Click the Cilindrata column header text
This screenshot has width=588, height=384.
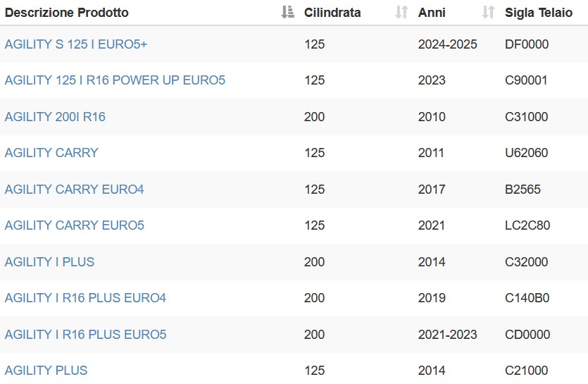pyautogui.click(x=332, y=13)
